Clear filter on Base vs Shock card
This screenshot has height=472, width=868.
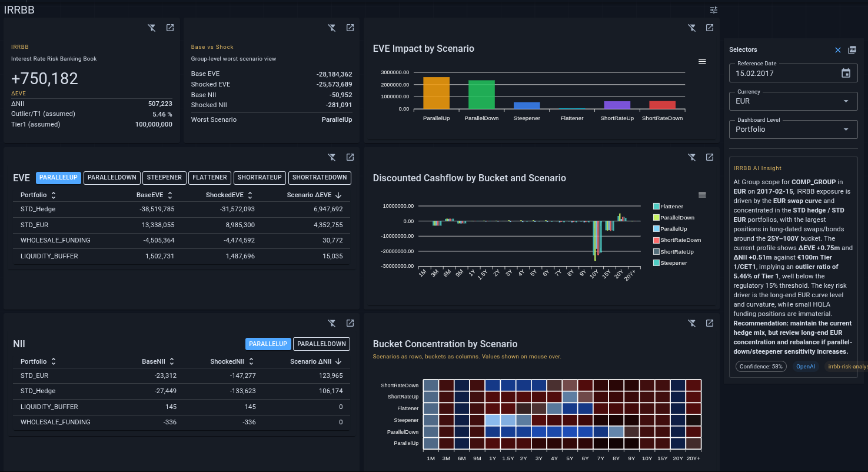[331, 28]
